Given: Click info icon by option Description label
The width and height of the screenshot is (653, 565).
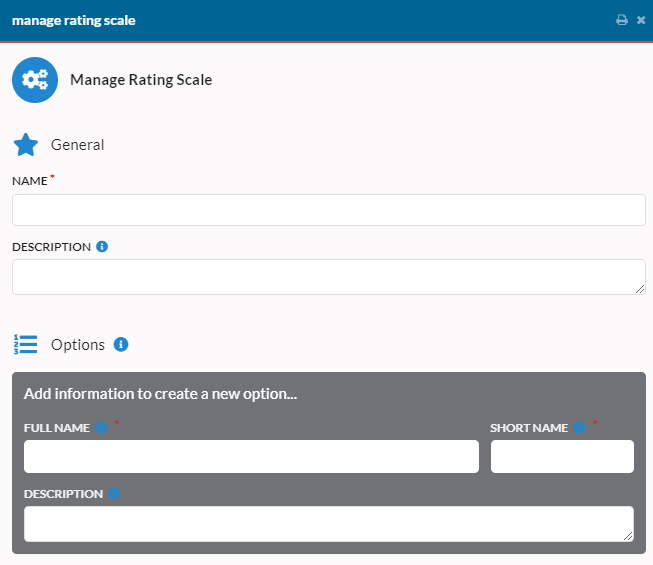Looking at the screenshot, I should click(x=114, y=494).
